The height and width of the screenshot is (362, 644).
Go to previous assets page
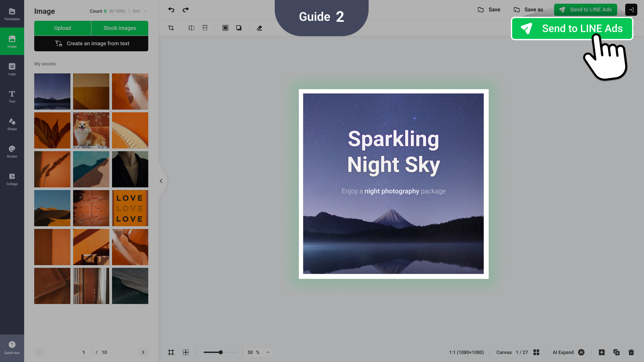click(x=39, y=352)
